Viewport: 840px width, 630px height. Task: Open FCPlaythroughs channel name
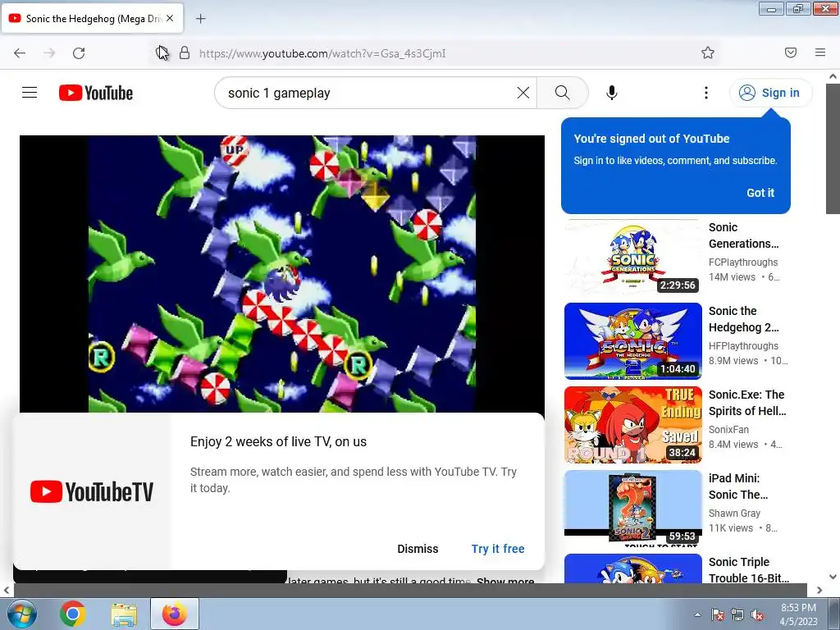click(x=743, y=262)
